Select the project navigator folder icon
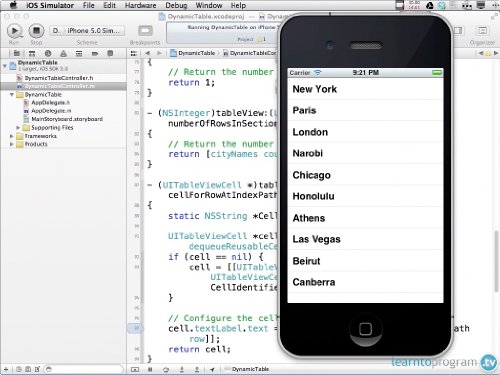500x375 pixels. click(16, 53)
